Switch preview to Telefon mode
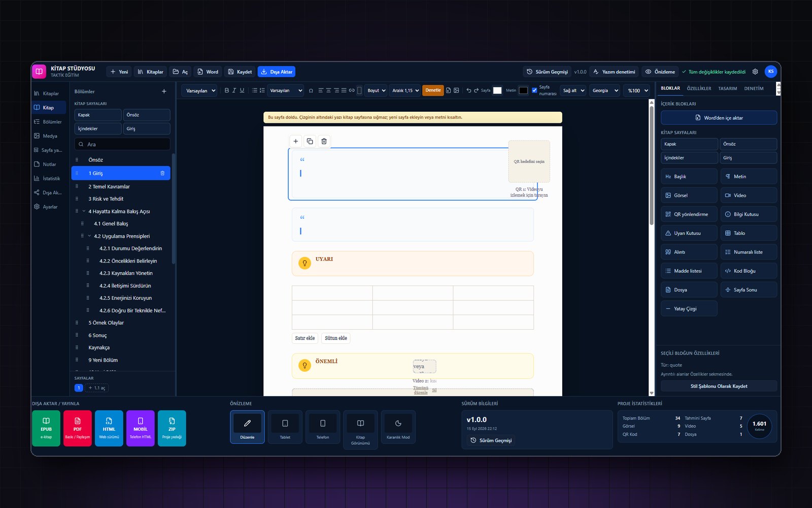 pos(322,427)
